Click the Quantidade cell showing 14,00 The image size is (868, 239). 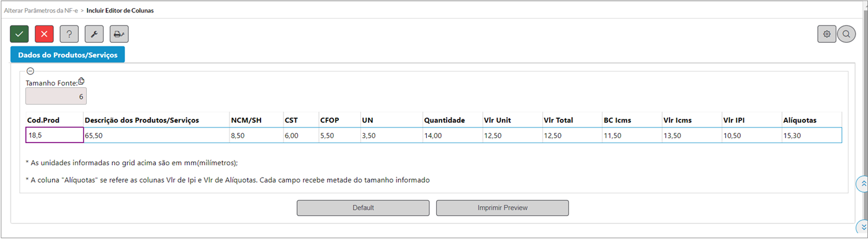[451, 135]
